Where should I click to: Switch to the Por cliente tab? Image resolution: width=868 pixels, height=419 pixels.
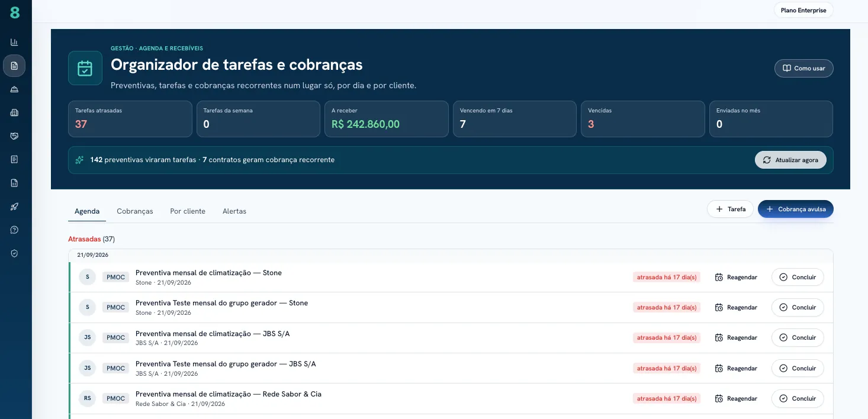[x=188, y=211]
